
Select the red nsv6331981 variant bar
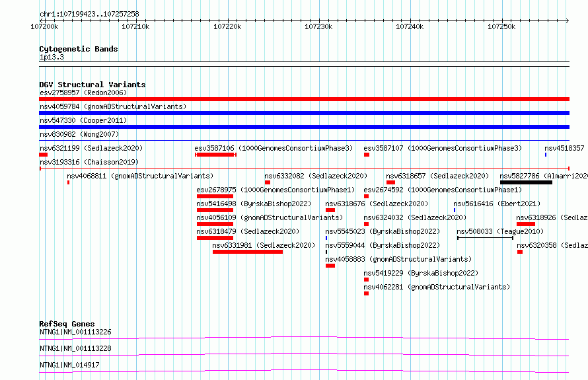(x=248, y=252)
